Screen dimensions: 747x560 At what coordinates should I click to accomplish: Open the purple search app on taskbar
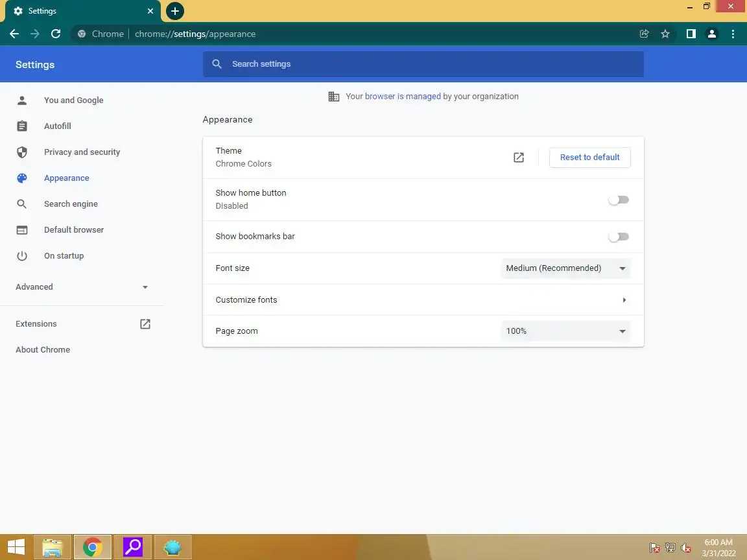click(x=133, y=547)
